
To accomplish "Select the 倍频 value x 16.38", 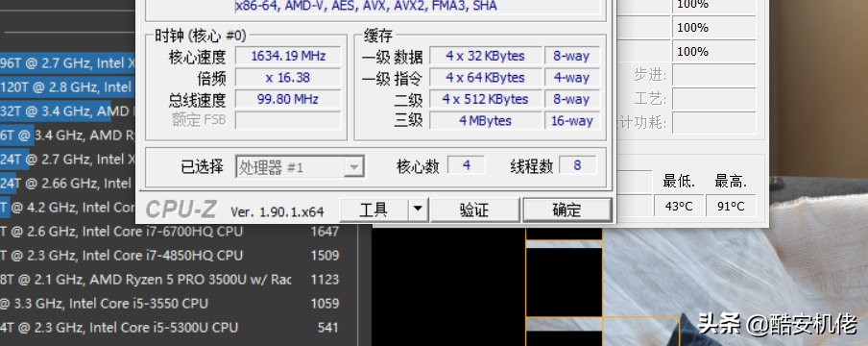I will tap(288, 78).
